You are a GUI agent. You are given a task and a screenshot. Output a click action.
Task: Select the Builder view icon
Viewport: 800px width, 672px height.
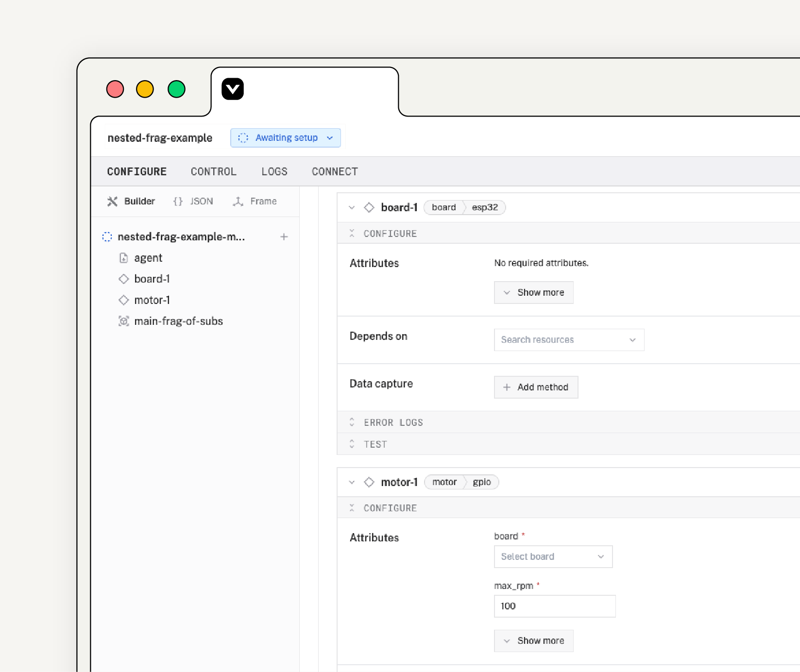pos(113,201)
